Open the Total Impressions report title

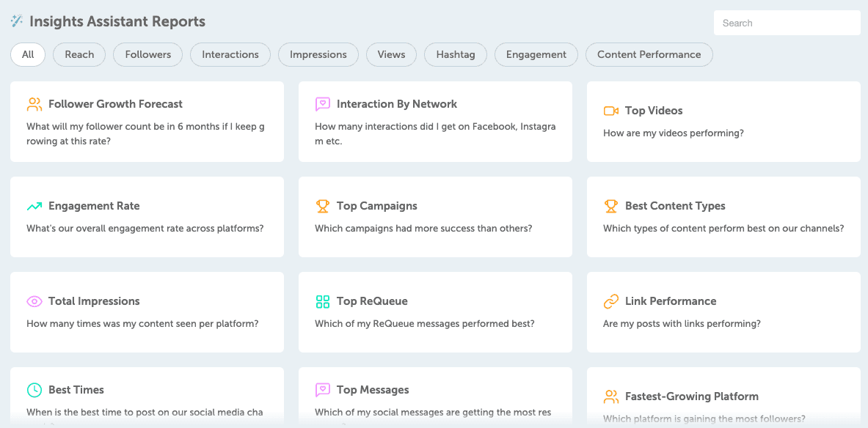[94, 301]
